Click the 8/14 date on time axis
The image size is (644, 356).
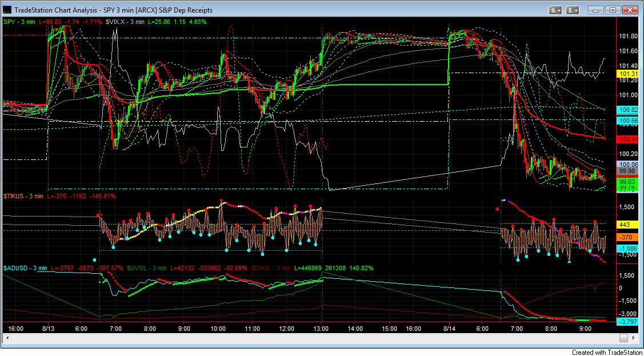click(x=449, y=329)
